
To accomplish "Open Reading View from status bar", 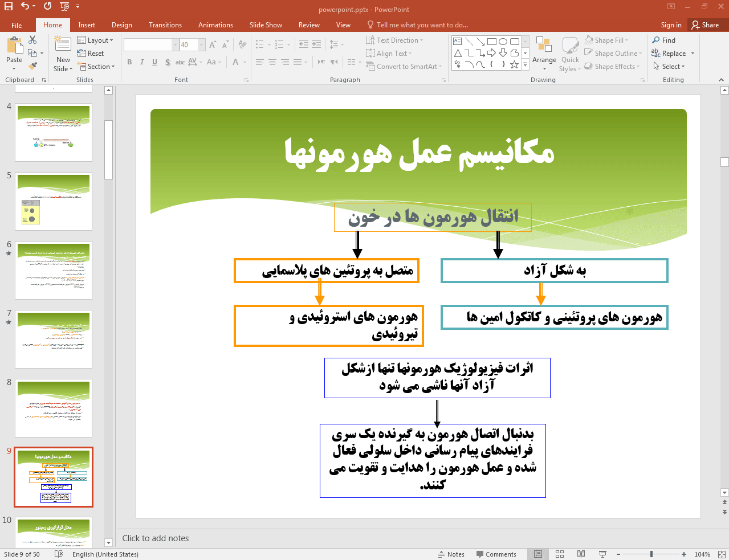I will tap(581, 554).
